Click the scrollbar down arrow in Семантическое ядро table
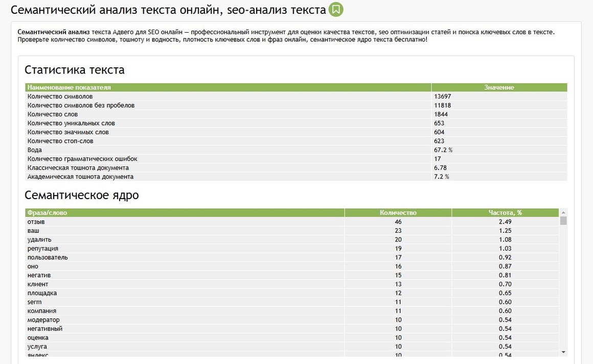593x364 pixels. [563, 352]
